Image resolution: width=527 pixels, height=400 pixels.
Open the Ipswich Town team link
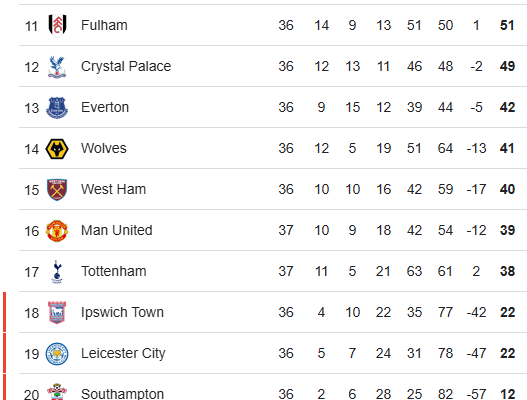click(122, 313)
